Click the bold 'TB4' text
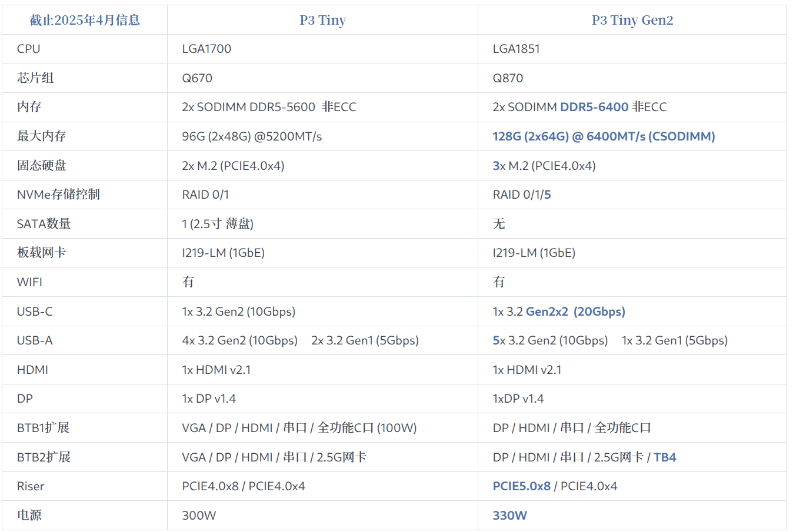The height and width of the screenshot is (532, 793). point(665,457)
